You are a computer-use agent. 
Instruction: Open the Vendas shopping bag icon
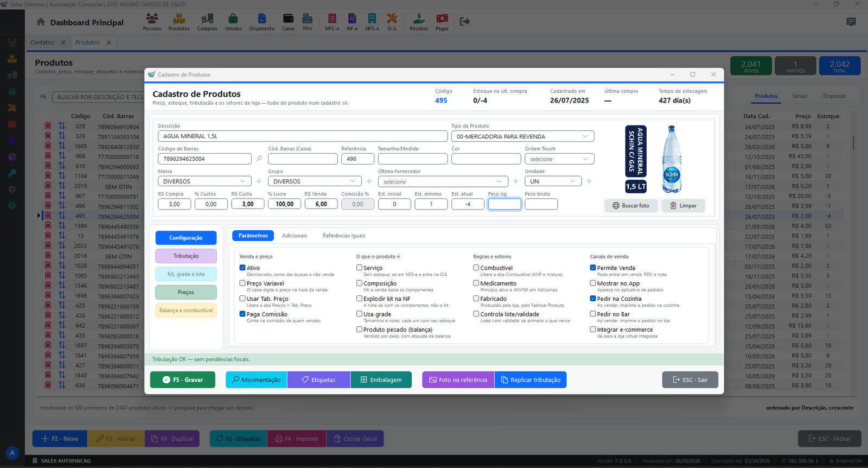click(233, 22)
